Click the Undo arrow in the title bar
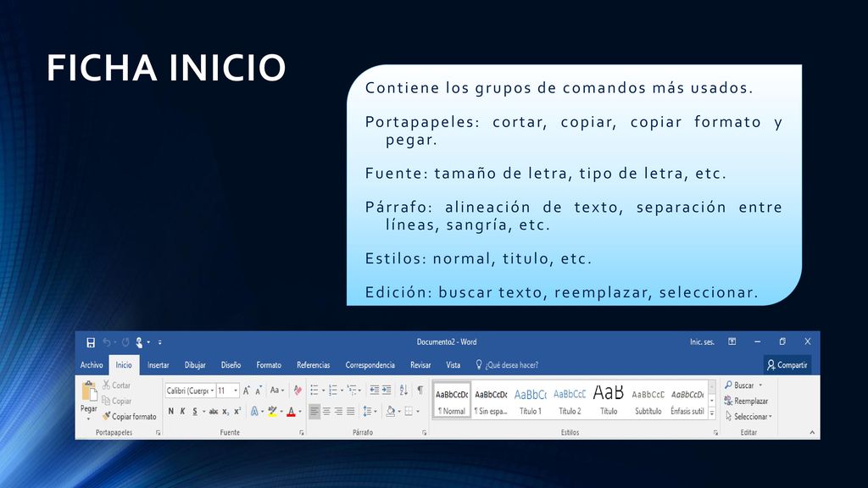 (106, 342)
